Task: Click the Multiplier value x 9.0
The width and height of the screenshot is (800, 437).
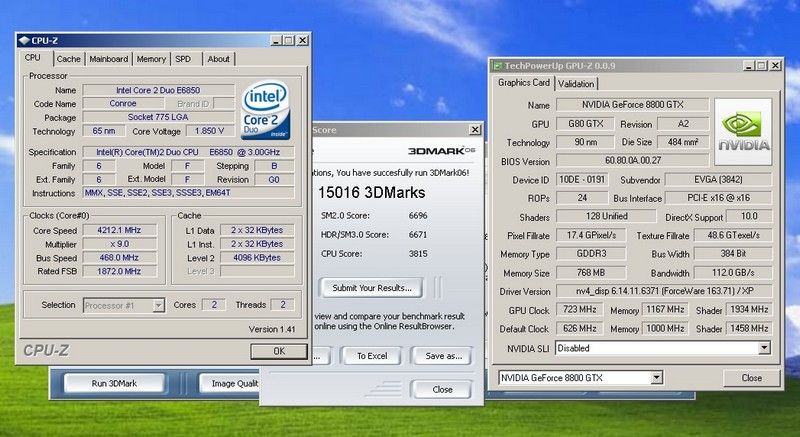Action: click(x=119, y=244)
